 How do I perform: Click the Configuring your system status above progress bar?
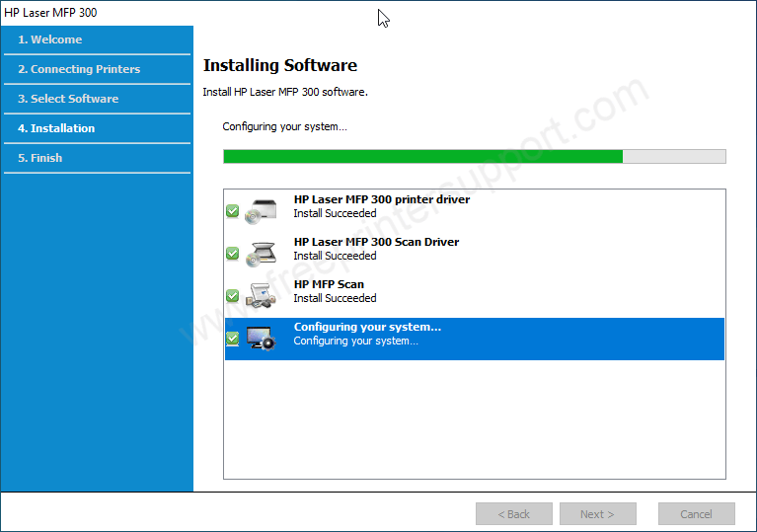285,126
